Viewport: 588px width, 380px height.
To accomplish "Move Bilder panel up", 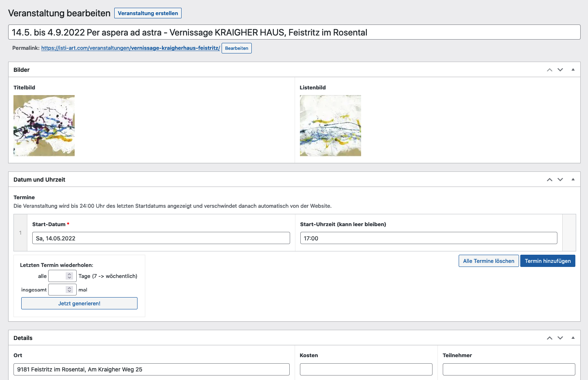I will point(550,70).
